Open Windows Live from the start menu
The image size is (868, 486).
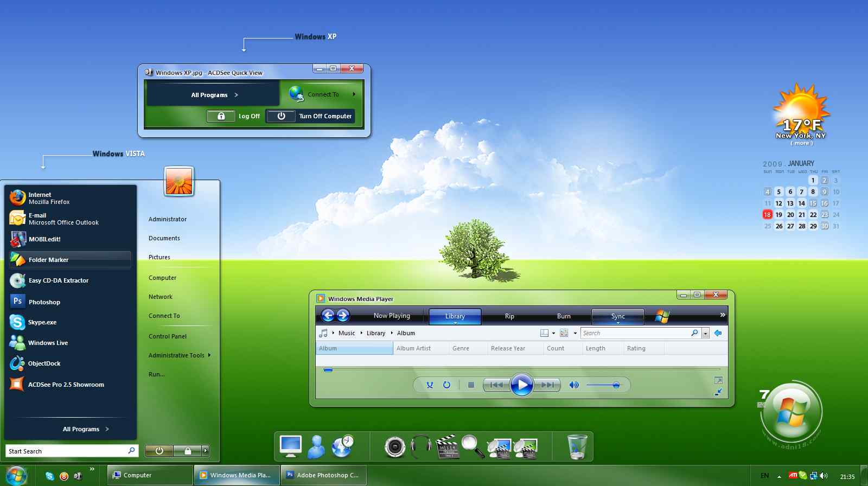[70, 343]
